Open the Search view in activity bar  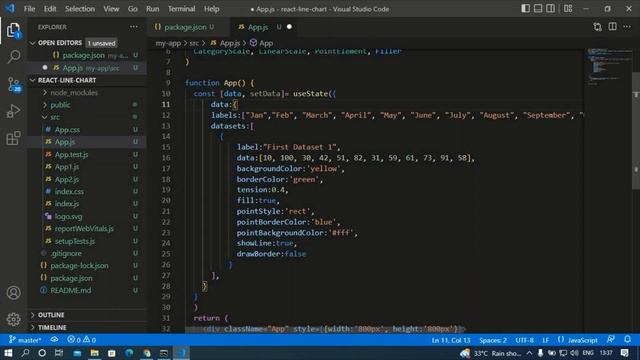pos(13,57)
